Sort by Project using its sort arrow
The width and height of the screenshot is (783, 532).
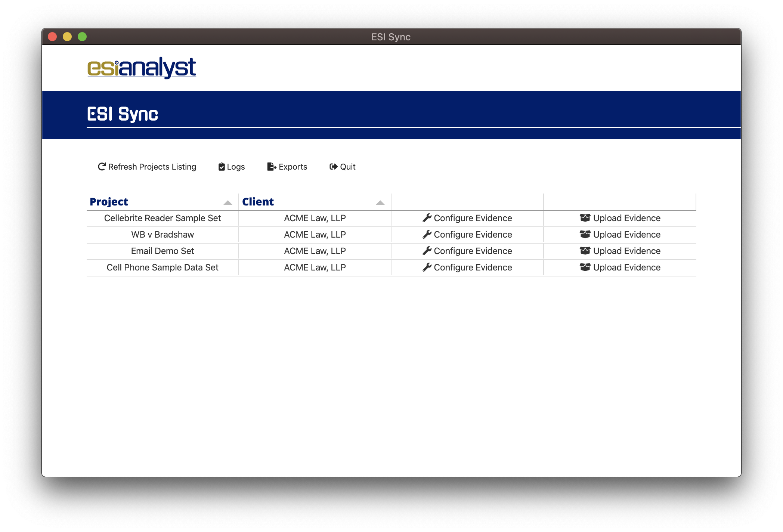pos(228,202)
